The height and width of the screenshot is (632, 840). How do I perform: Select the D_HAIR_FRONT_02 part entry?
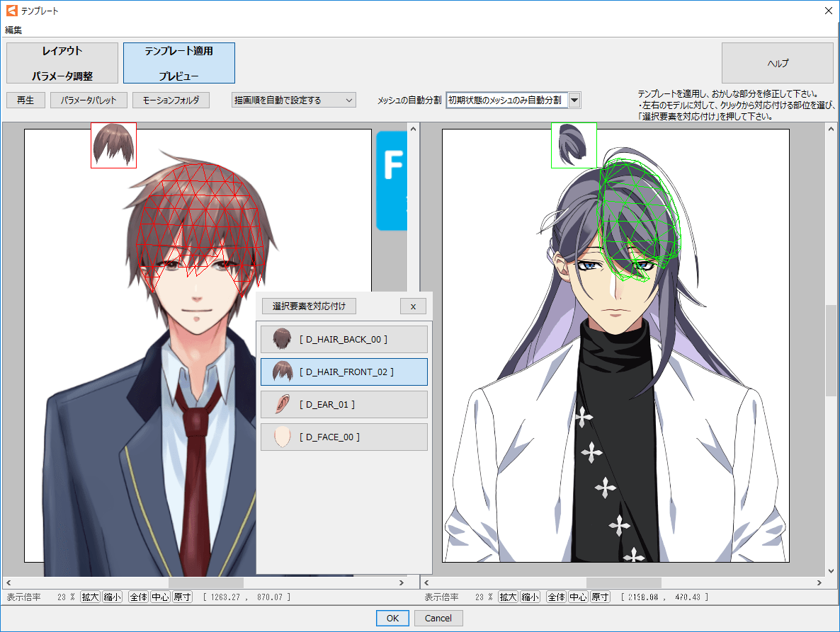pos(344,372)
